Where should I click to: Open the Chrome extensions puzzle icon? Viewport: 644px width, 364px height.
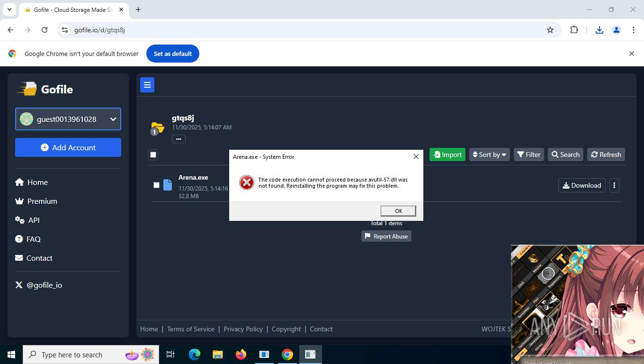pos(574,30)
